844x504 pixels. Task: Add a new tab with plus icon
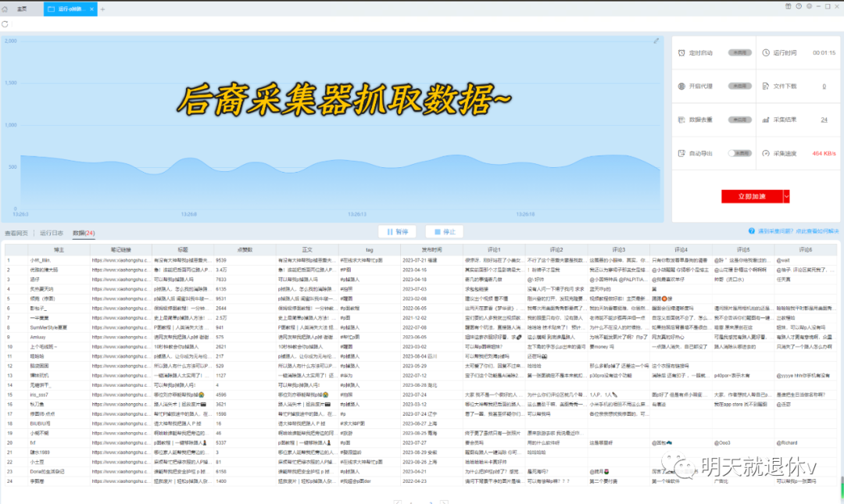pos(102,9)
